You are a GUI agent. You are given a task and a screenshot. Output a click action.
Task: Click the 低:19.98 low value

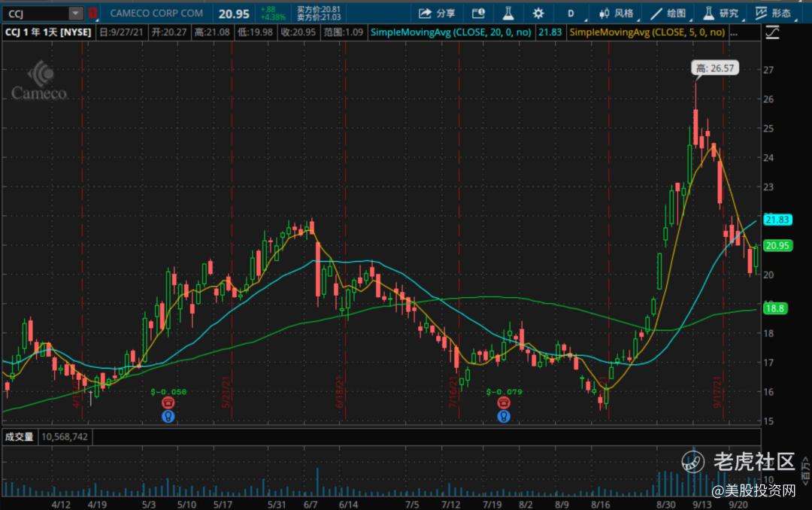click(256, 32)
